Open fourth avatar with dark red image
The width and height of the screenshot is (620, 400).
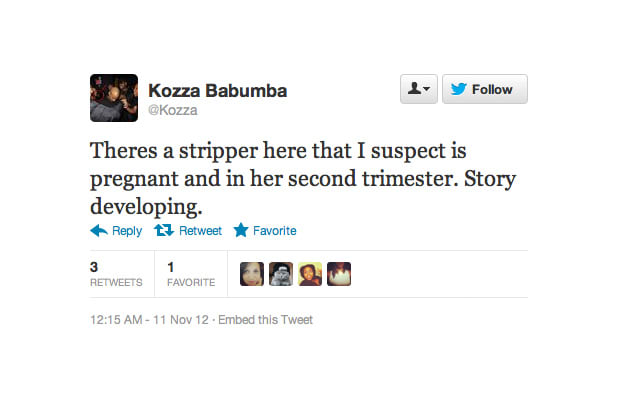339,274
